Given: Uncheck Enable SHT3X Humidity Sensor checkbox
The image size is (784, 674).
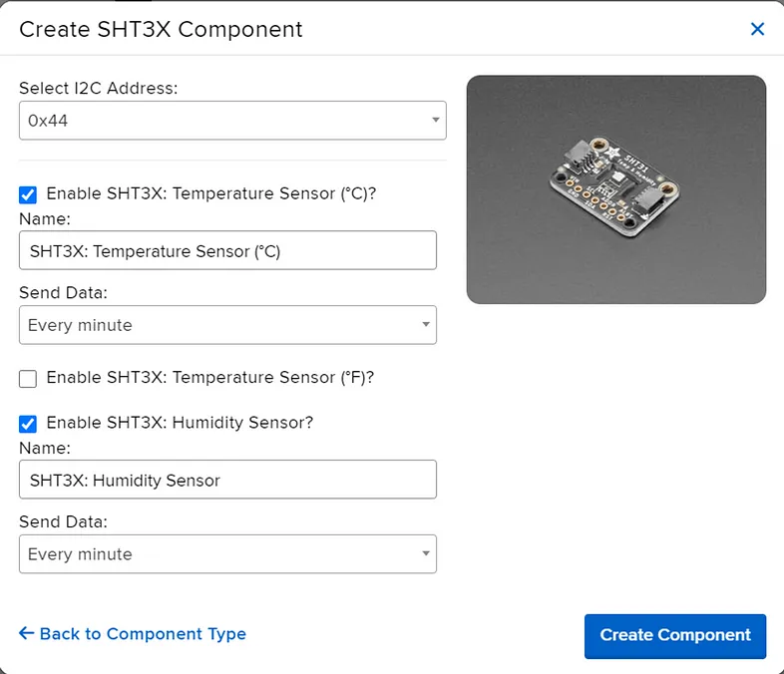Looking at the screenshot, I should tap(28, 424).
